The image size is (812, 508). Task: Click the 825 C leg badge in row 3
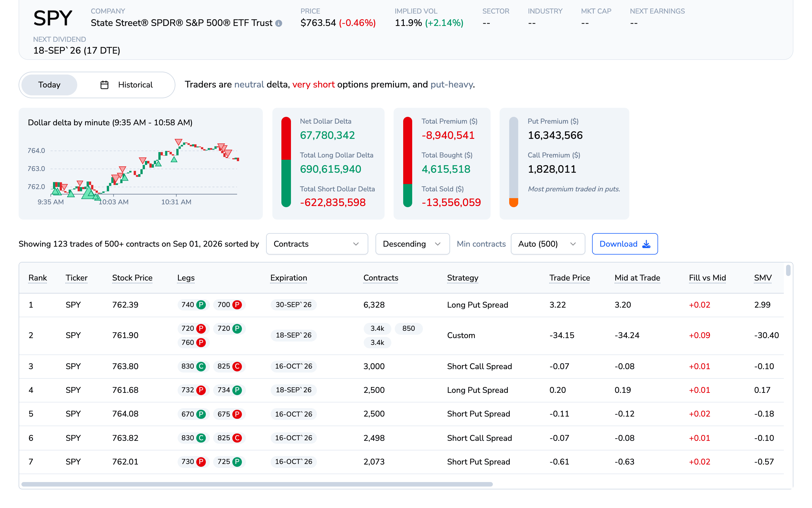(230, 366)
